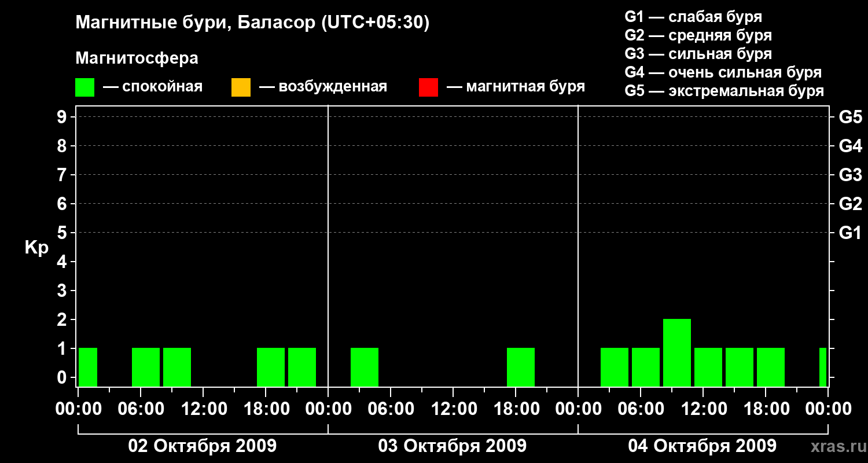868x463 pixels.
Task: Click the green 'спокойная' legend swatch
Action: click(x=84, y=87)
